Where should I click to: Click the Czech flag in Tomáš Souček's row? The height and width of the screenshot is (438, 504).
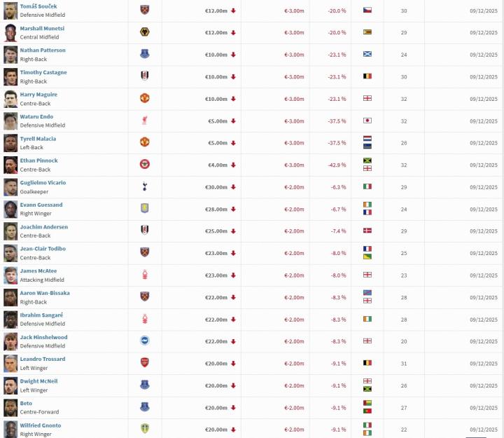[367, 11]
